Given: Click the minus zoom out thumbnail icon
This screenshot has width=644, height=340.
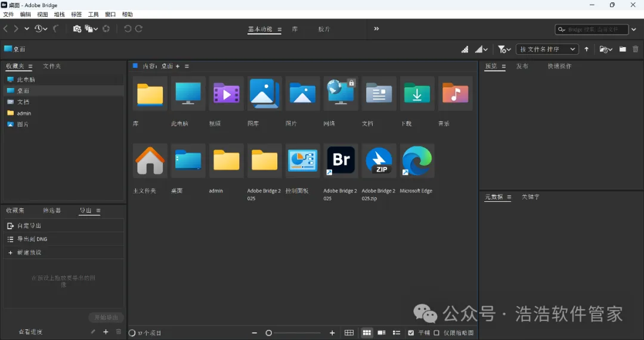Looking at the screenshot, I should [x=254, y=333].
